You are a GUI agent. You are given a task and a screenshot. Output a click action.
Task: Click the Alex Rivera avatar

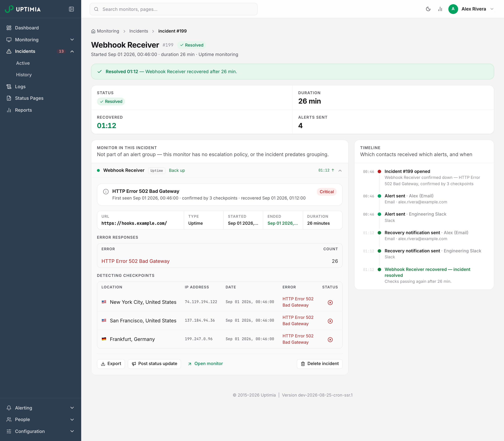(x=453, y=9)
